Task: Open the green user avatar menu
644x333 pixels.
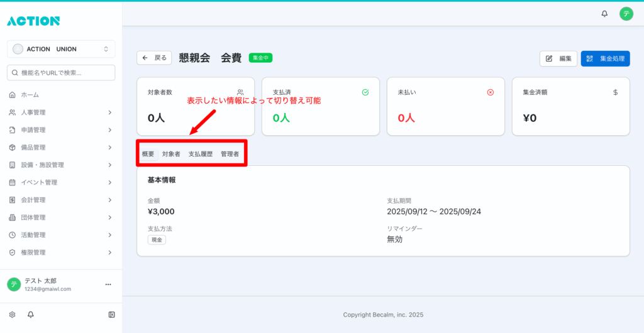Action: tap(626, 13)
